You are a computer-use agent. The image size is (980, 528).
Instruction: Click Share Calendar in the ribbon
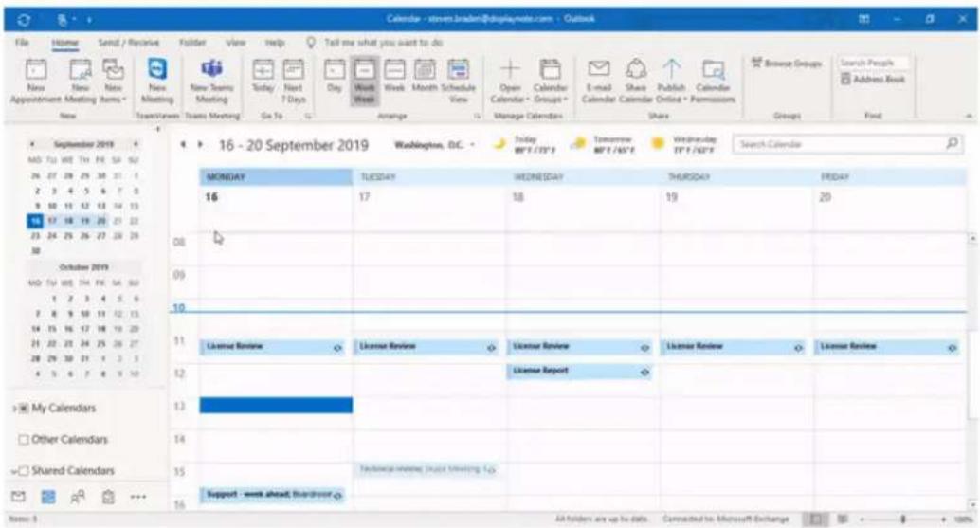click(x=636, y=82)
